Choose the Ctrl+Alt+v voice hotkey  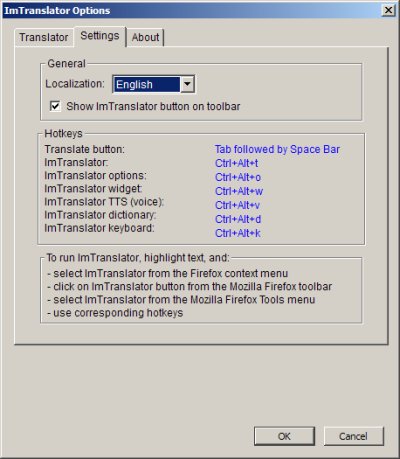tap(237, 205)
